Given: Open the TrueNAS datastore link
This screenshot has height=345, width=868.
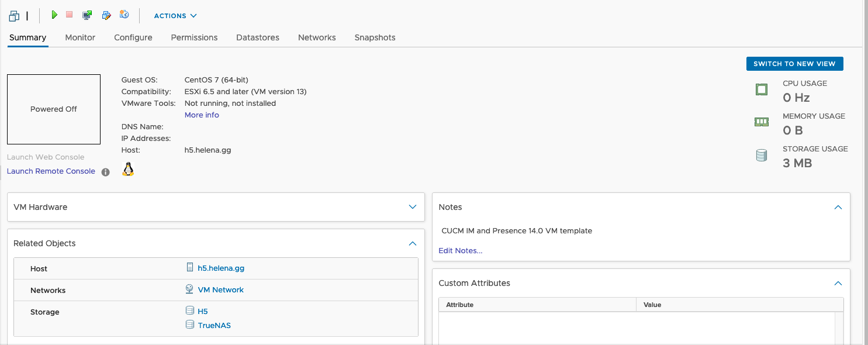Looking at the screenshot, I should pos(214,325).
